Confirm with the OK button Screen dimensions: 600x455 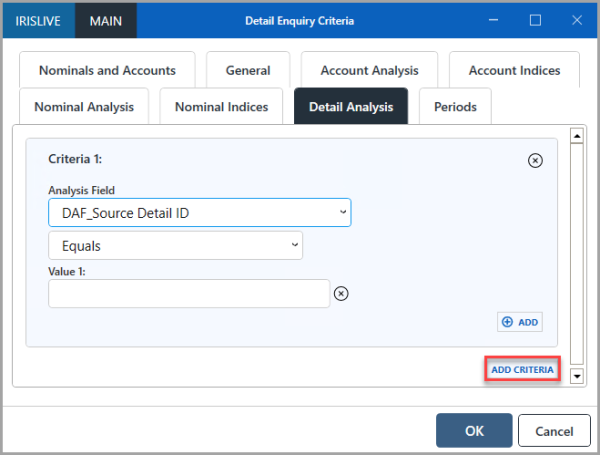[x=474, y=430]
